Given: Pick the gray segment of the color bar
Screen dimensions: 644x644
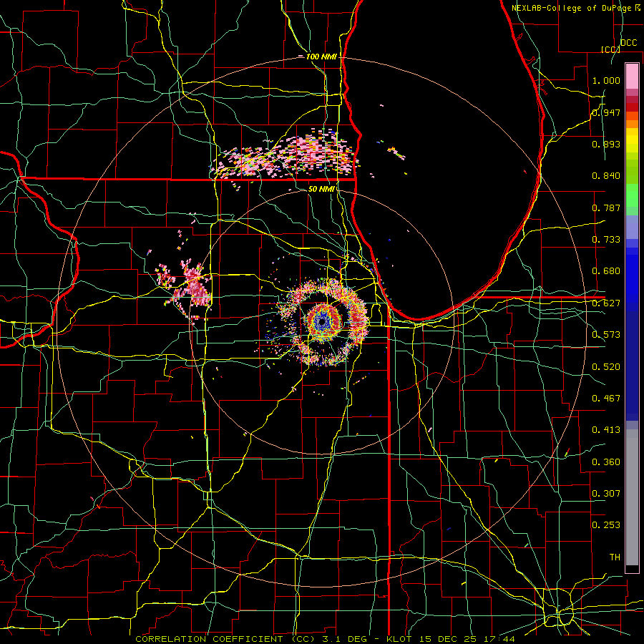Looking at the screenshot, I should (632, 497).
